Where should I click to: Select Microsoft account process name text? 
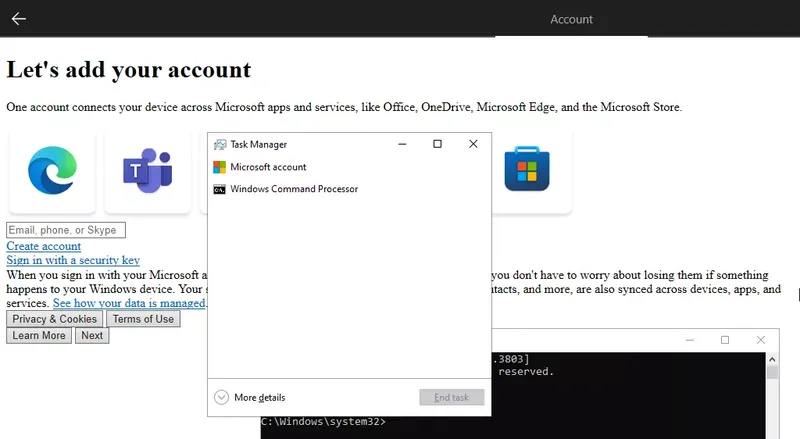click(x=268, y=167)
